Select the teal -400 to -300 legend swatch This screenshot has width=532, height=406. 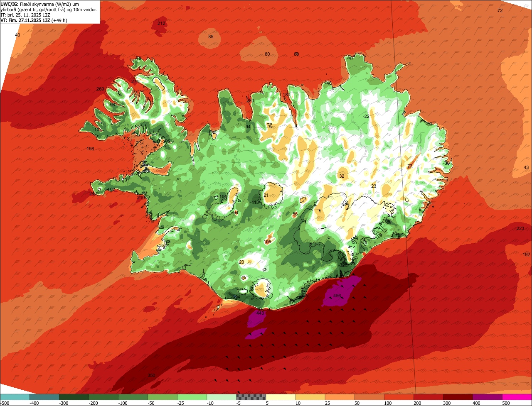point(44,397)
